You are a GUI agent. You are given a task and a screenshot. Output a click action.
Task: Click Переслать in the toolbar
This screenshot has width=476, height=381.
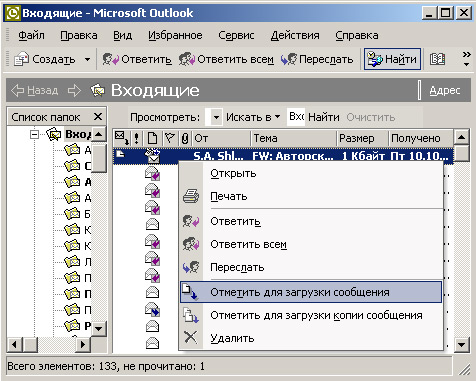coord(317,59)
